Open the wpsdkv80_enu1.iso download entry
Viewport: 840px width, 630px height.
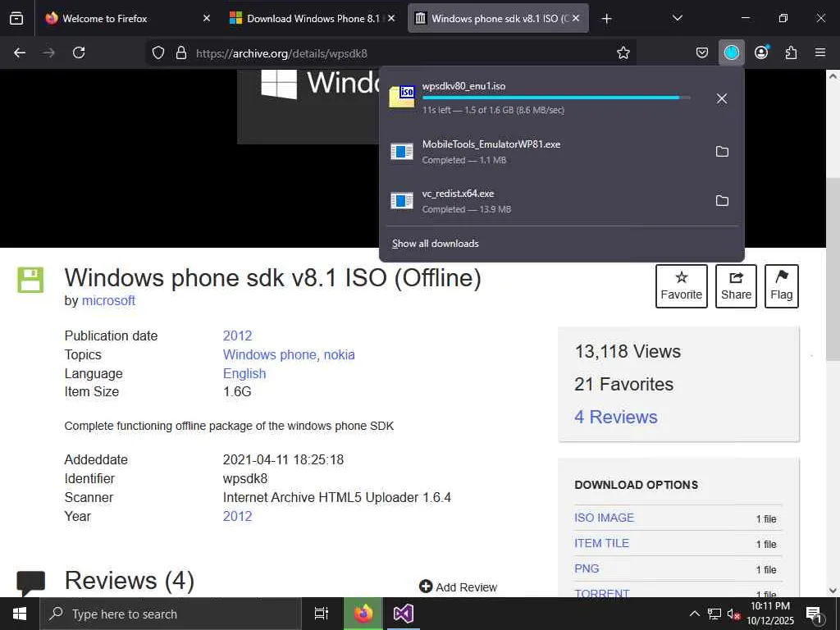(x=543, y=98)
